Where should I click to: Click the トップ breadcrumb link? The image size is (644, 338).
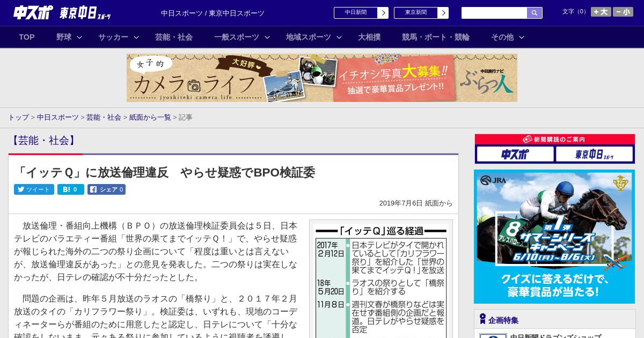click(x=18, y=117)
